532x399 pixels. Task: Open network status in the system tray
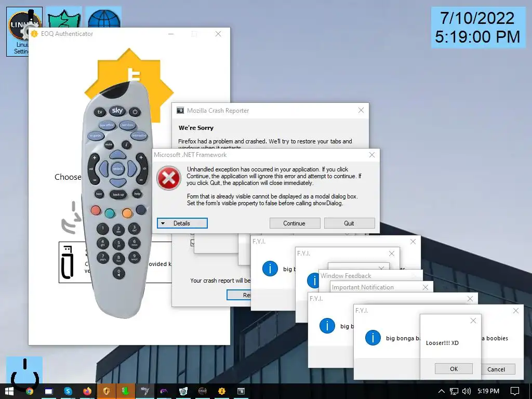click(x=454, y=391)
